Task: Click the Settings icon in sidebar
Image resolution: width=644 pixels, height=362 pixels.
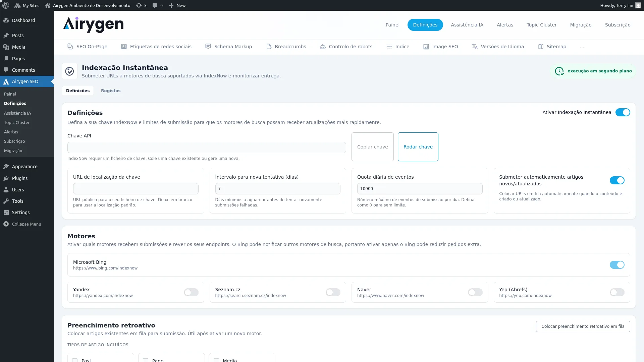Action: coord(6,213)
